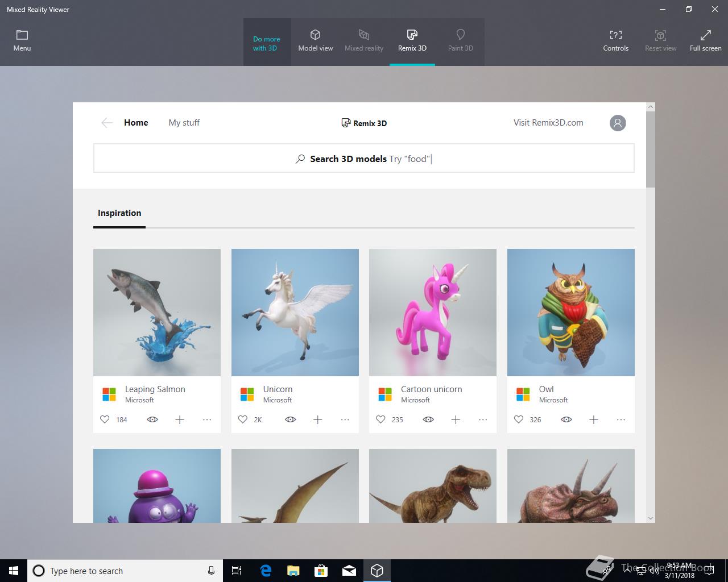728x582 pixels.
Task: Click the Search 3D models field
Action: coord(364,158)
